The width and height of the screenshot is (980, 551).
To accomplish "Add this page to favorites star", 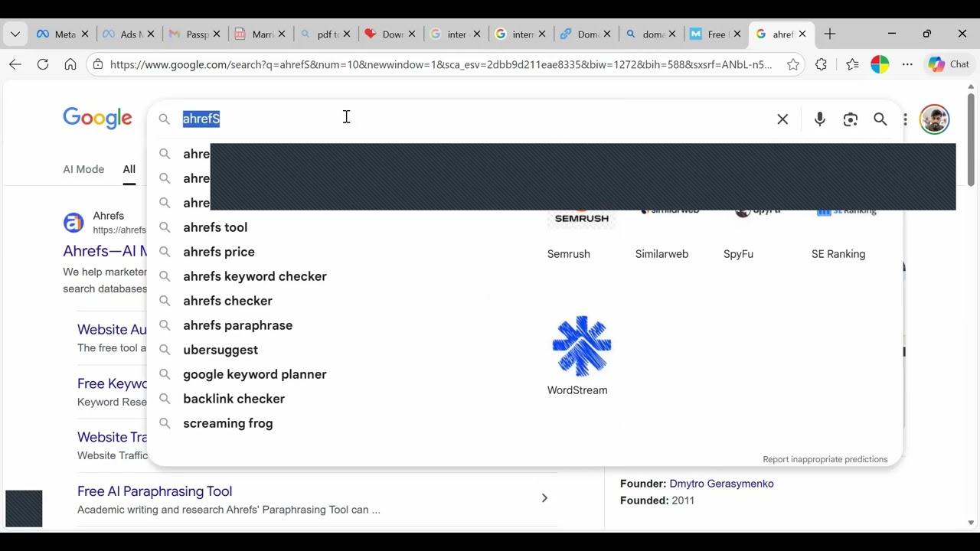I will pyautogui.click(x=793, y=64).
